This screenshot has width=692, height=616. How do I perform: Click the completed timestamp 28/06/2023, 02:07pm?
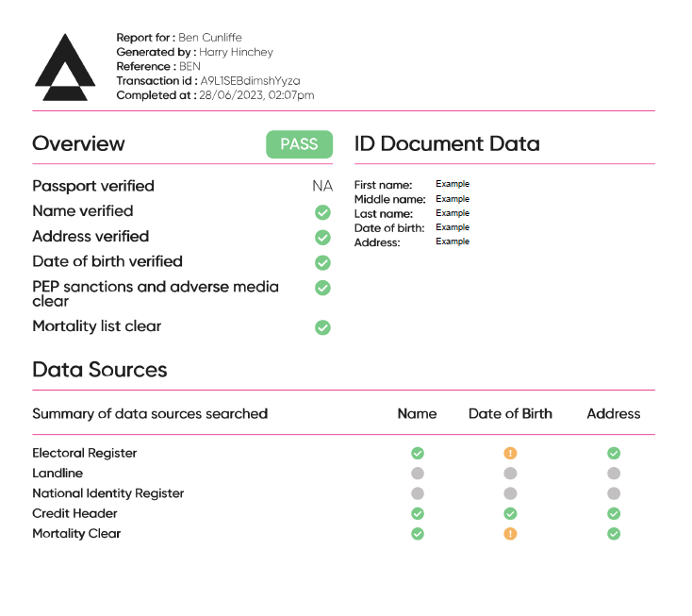256,95
